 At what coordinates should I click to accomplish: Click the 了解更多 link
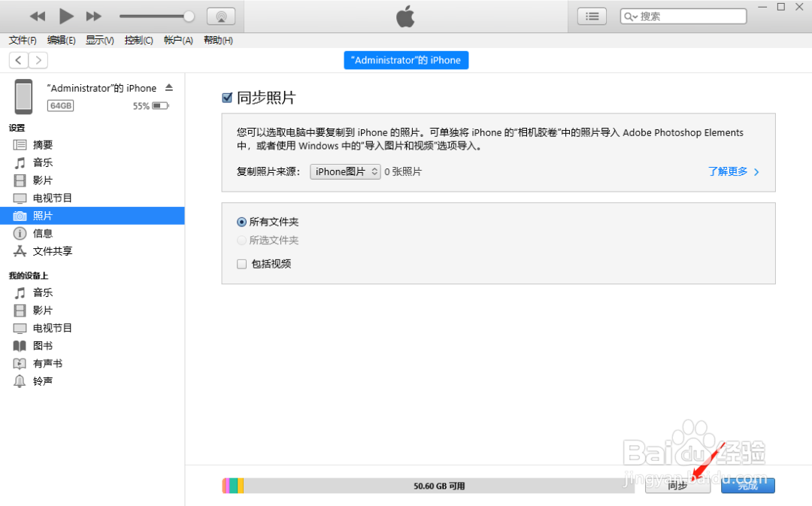(x=733, y=171)
